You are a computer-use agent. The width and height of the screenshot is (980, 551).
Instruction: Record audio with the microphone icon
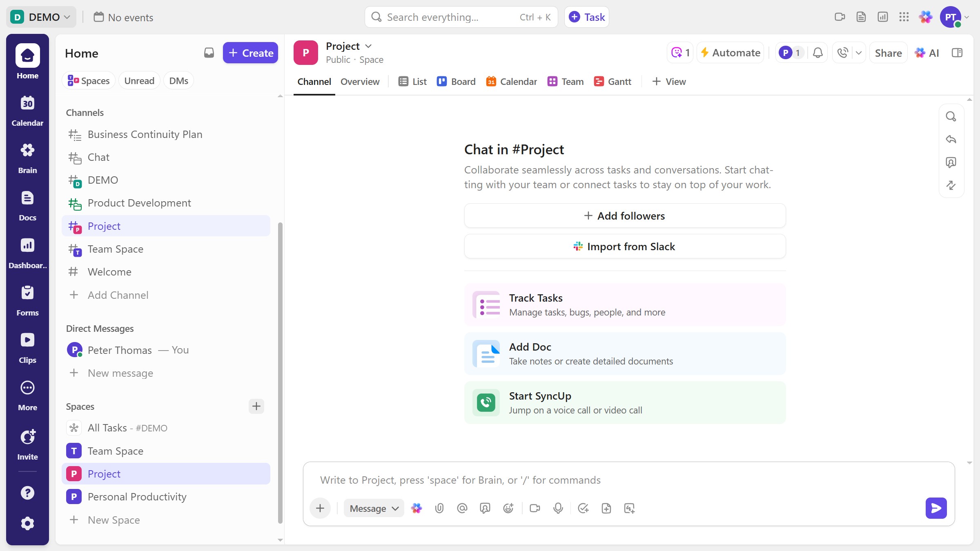click(558, 508)
